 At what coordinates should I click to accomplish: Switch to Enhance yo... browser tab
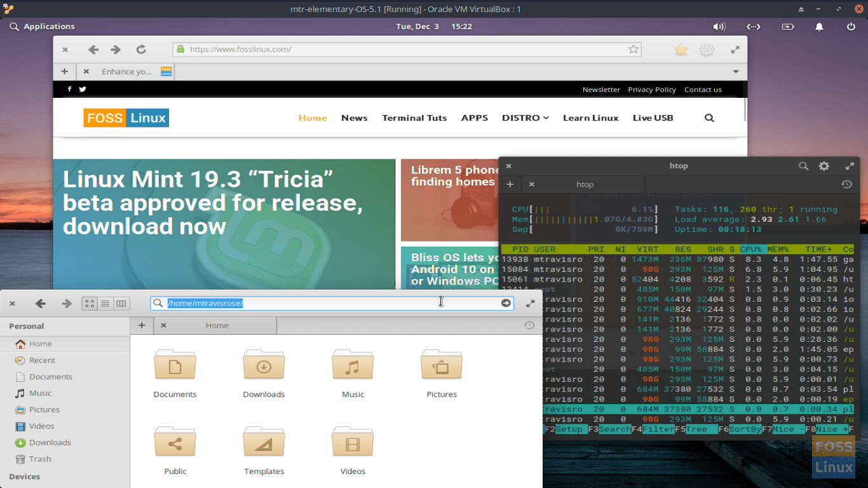click(126, 72)
